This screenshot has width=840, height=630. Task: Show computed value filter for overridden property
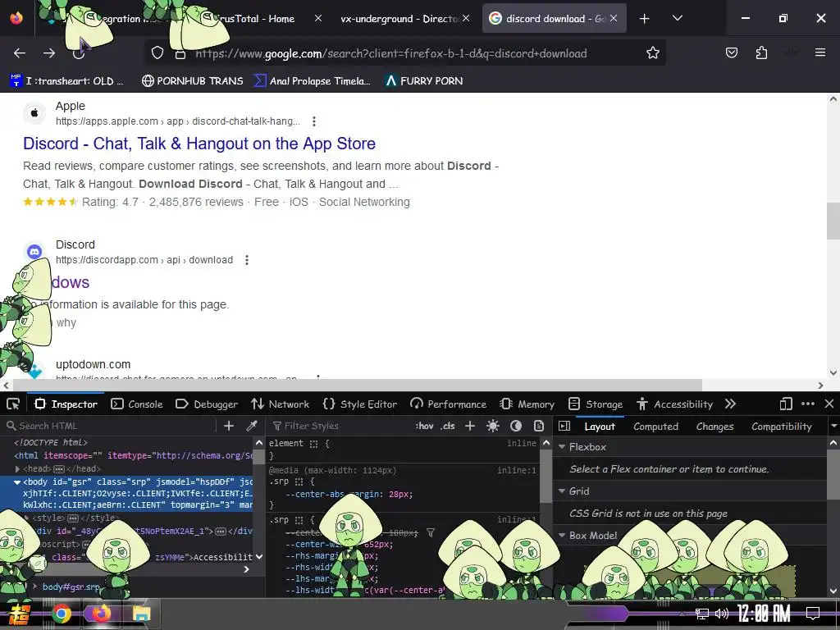click(x=431, y=532)
